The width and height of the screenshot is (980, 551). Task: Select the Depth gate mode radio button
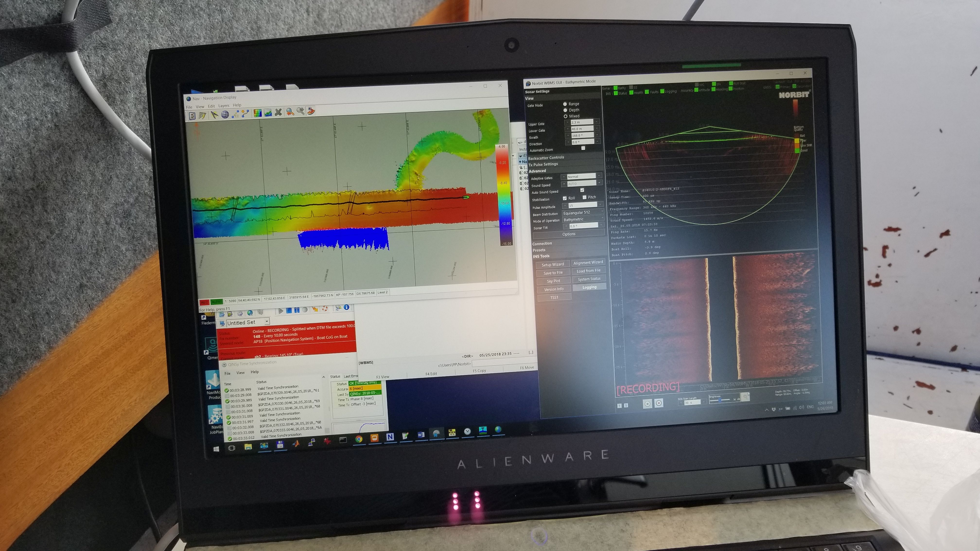pos(565,110)
